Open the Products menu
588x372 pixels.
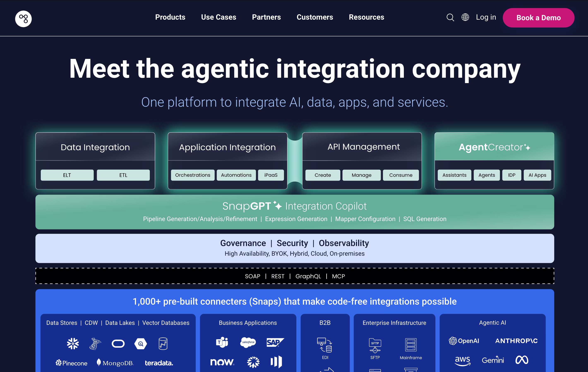170,17
